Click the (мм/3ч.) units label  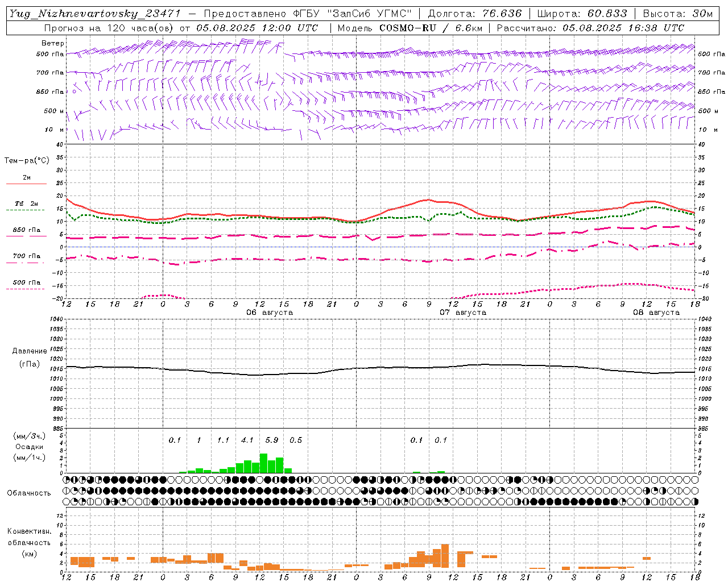(x=30, y=436)
